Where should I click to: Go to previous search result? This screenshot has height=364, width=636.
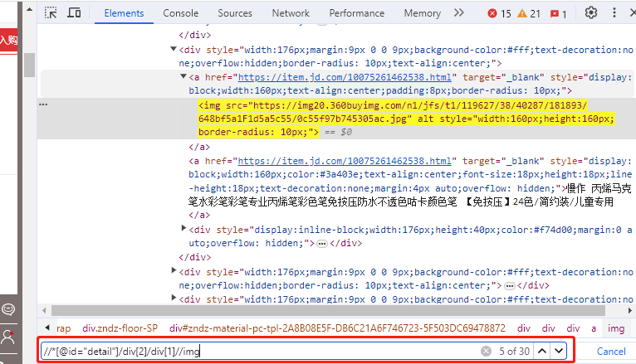pos(542,351)
